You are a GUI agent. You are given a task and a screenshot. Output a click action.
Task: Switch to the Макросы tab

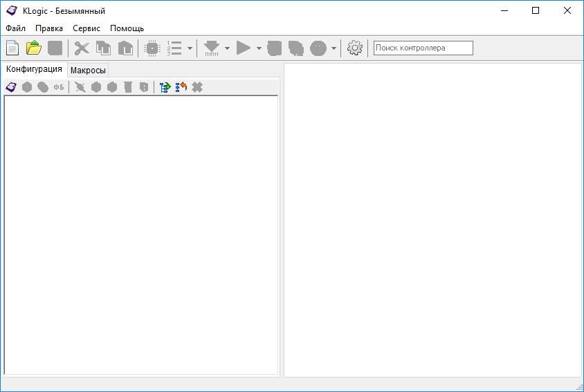tap(88, 70)
